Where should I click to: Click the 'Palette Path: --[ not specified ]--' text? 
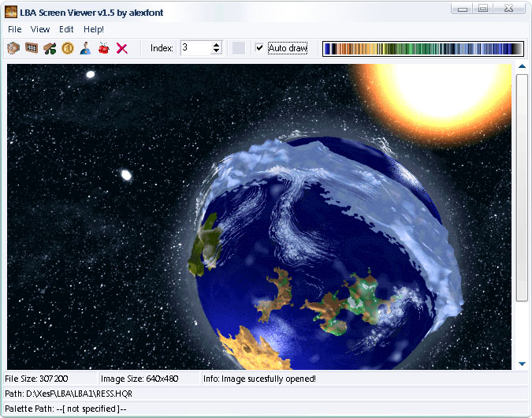pyautogui.click(x=65, y=409)
